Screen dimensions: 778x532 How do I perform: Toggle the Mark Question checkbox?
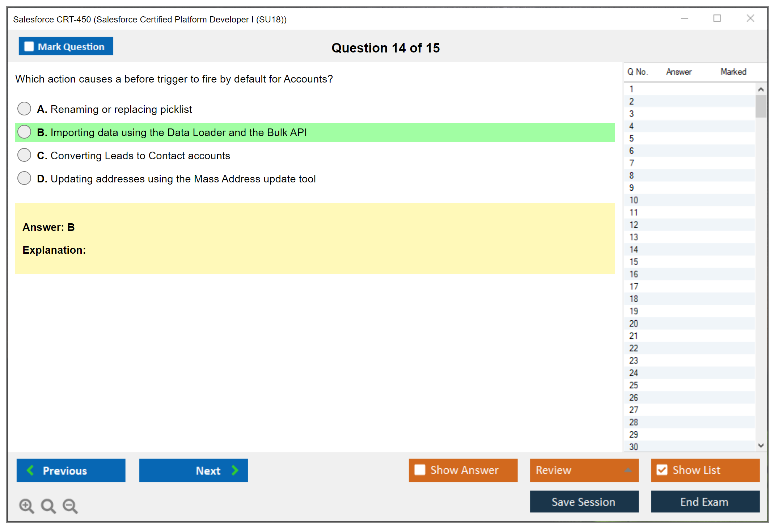coord(29,47)
